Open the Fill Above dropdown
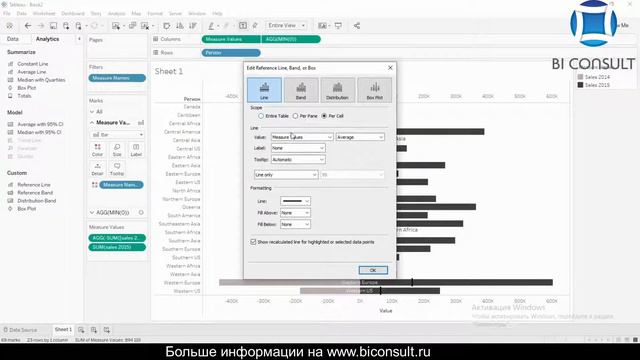 click(x=295, y=213)
